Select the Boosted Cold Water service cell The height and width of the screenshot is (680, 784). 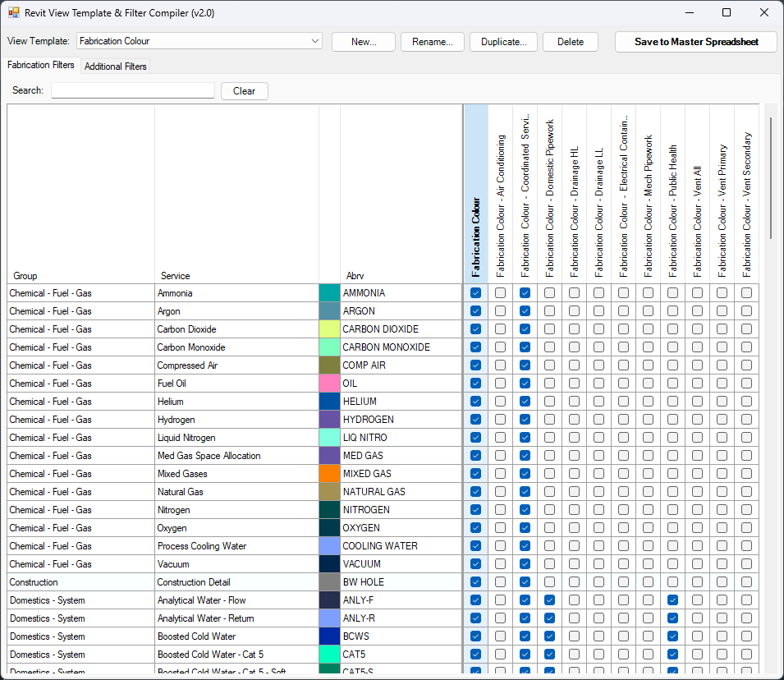[x=237, y=636]
